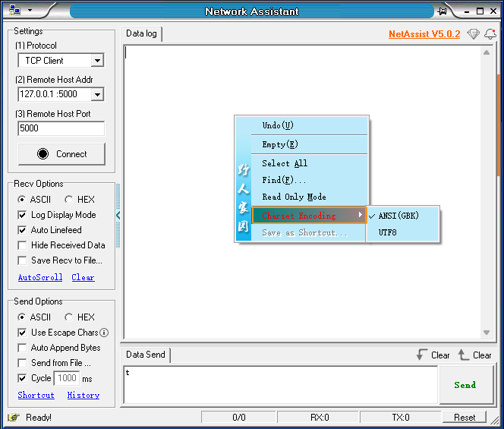Screen dimensions: 504x429
Task: Select HEX radio button in Recv Options
Action: [68, 200]
